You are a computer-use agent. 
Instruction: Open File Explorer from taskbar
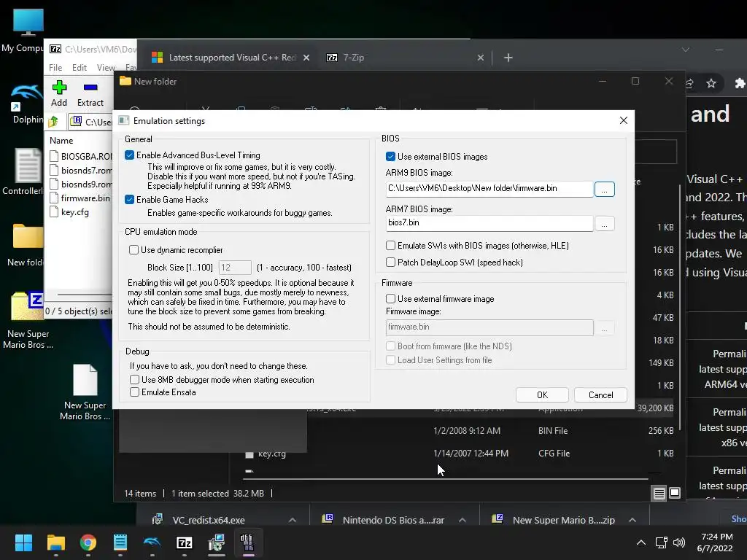[x=55, y=542]
